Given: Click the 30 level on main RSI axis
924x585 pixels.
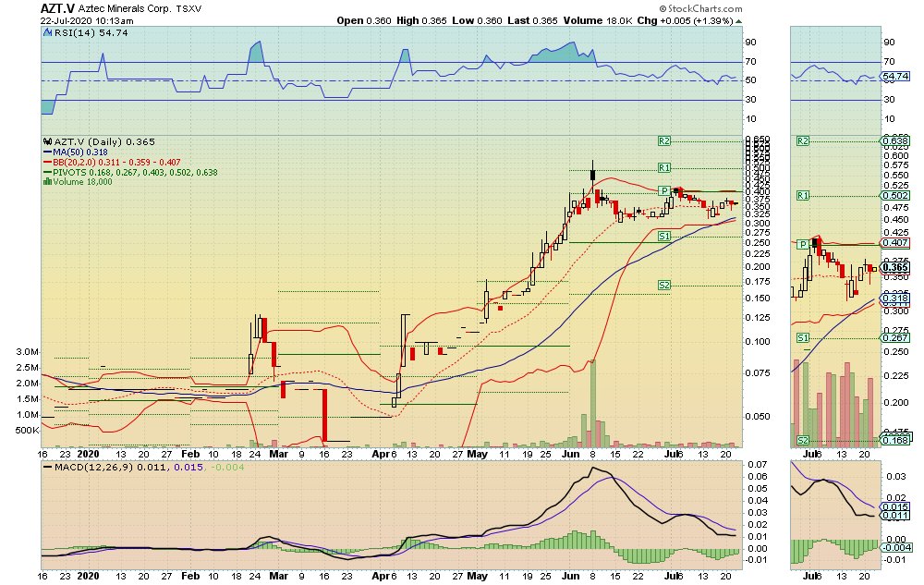Looking at the screenshot, I should (750, 100).
